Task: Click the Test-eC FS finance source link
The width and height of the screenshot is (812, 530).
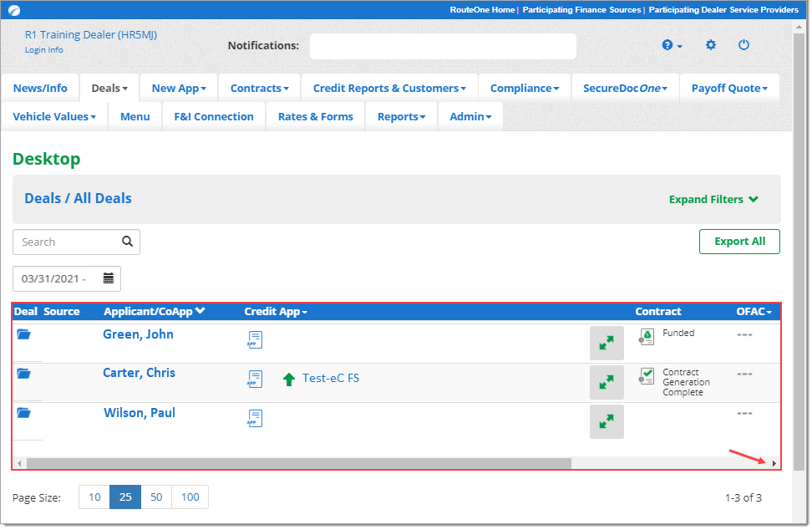Action: [331, 378]
